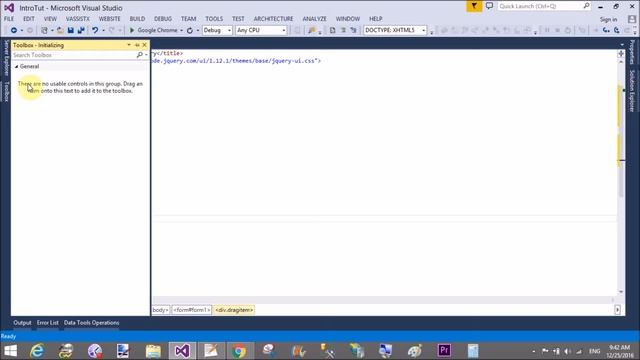Screen dimensions: 640x360
Task: Click the Refresh browser icon
Action: coord(190,30)
